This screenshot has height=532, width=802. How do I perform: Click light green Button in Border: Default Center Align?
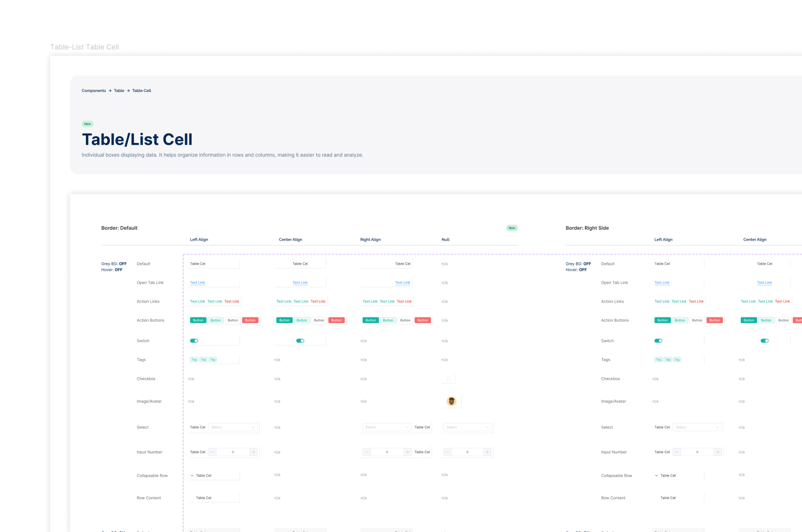302,320
